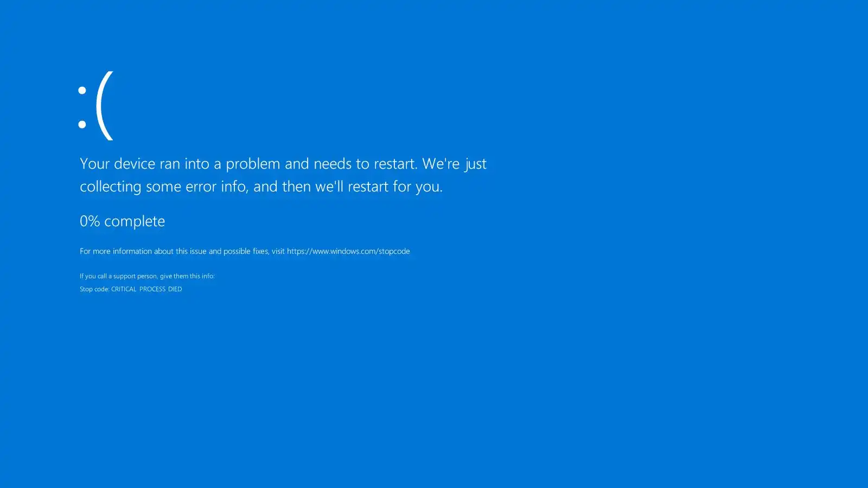Click the '0% complete' progress text
This screenshot has width=868, height=488.
122,221
